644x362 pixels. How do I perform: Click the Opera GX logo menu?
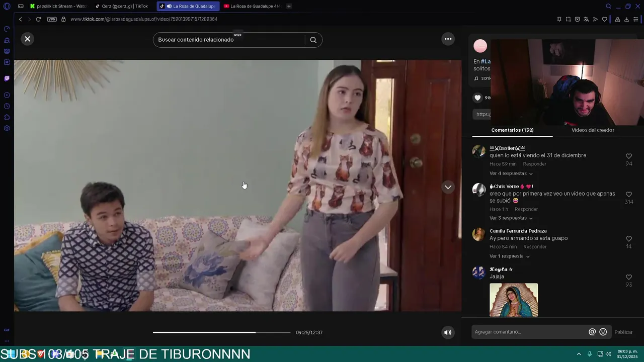pyautogui.click(x=7, y=6)
